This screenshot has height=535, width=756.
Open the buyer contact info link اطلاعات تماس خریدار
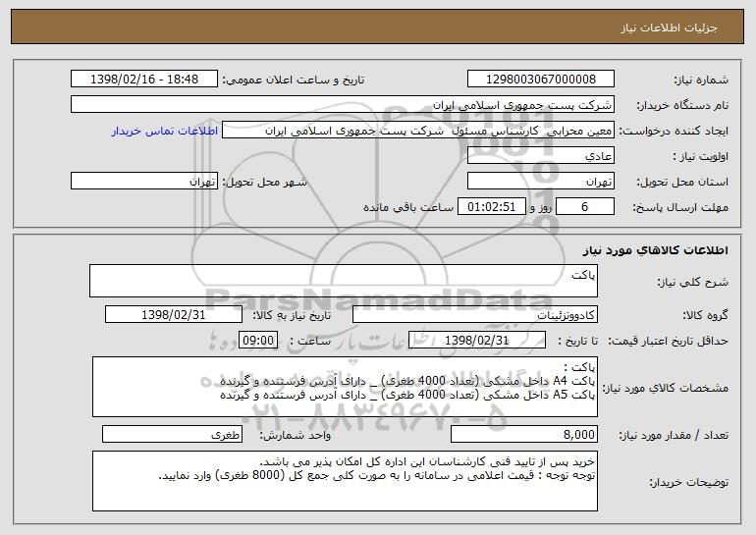[165, 132]
